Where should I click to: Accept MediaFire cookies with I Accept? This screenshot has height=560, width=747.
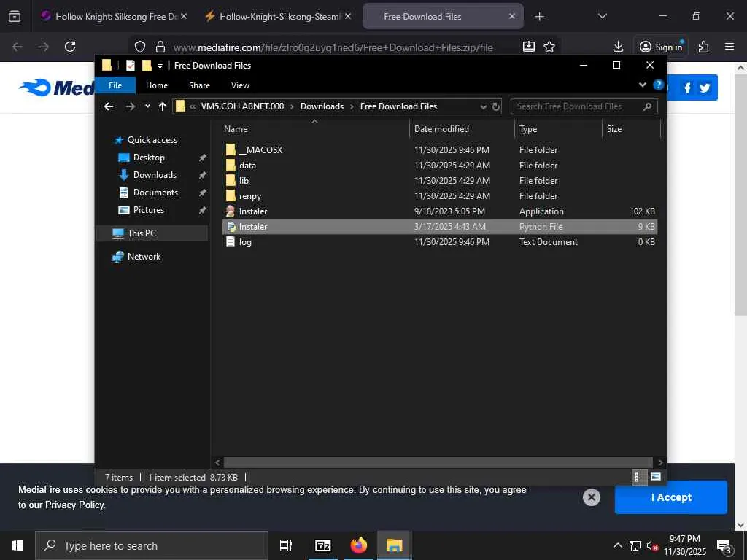(671, 497)
